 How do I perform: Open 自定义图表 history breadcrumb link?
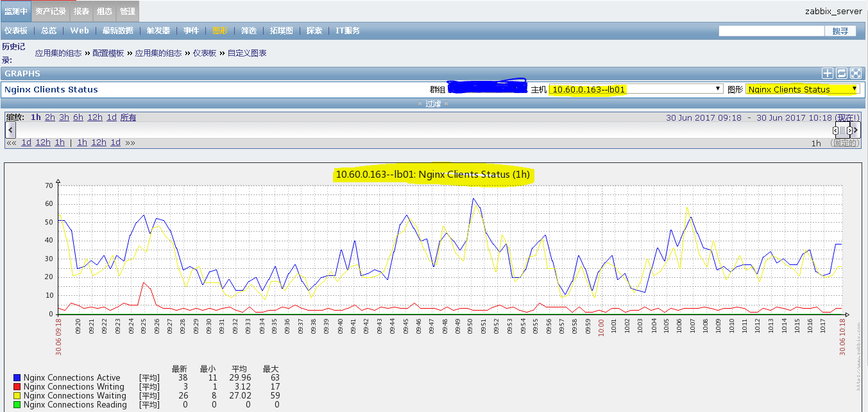point(247,53)
